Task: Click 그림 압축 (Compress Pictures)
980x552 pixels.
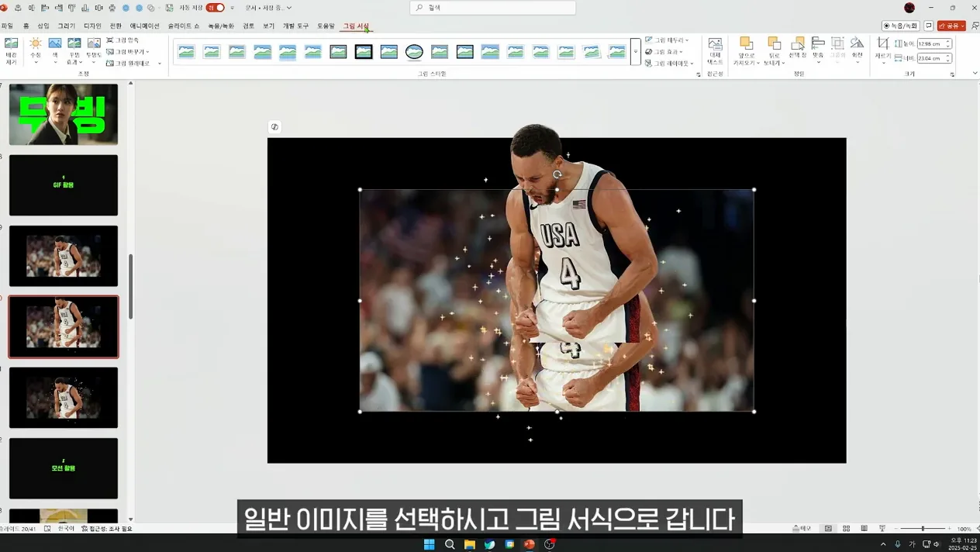Action: pos(123,40)
